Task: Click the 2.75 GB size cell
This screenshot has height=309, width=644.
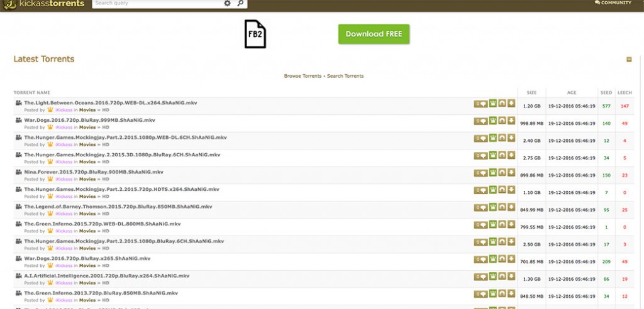Action: click(x=532, y=158)
